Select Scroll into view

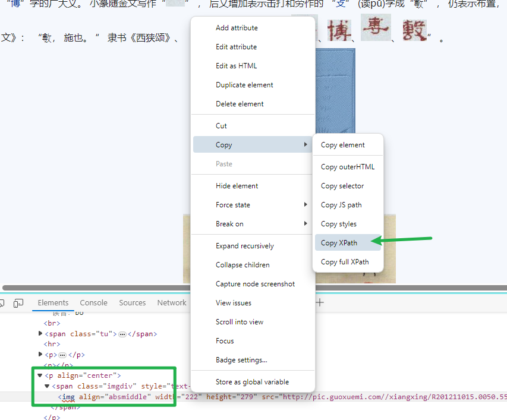[253, 322]
